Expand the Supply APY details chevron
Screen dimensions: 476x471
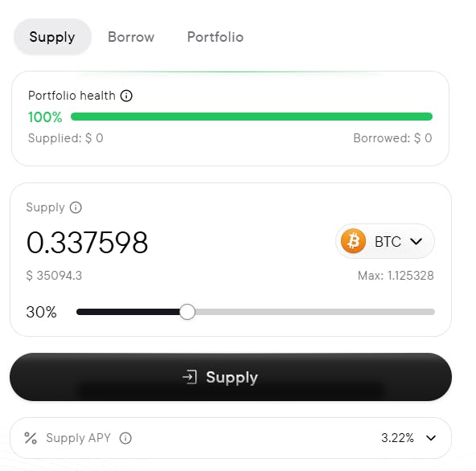431,438
